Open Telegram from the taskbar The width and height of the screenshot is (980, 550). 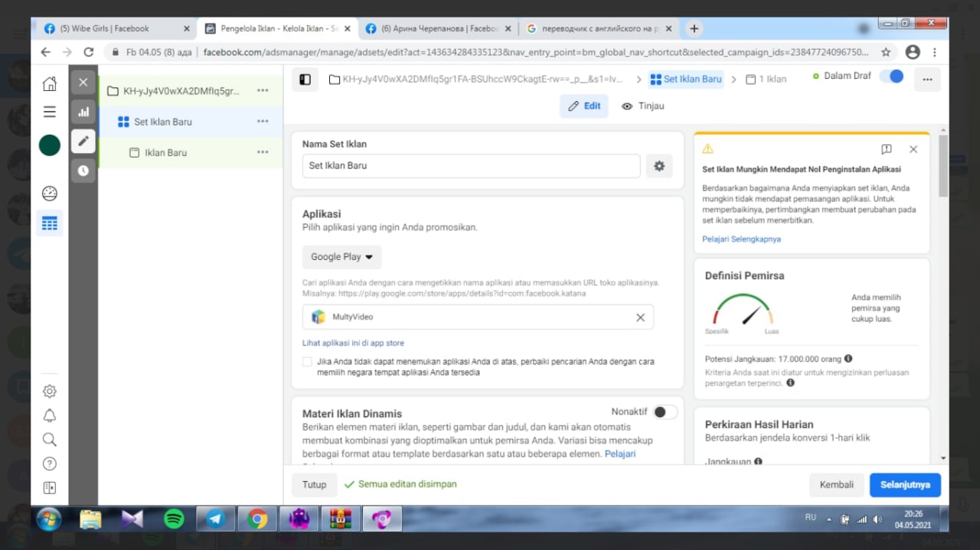216,519
